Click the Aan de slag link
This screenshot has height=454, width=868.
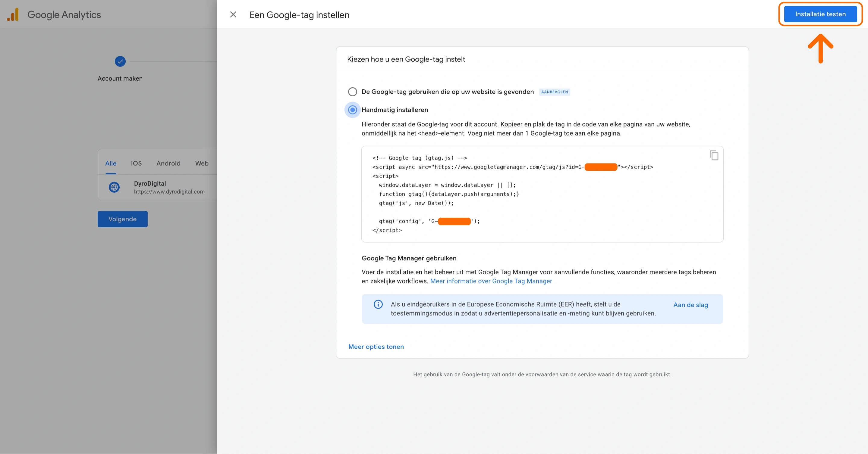click(690, 305)
